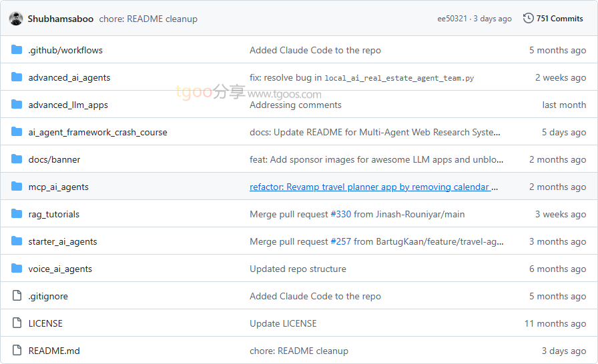The image size is (598, 364).
Task: View the 751 Commits history
Action: pyautogui.click(x=559, y=19)
